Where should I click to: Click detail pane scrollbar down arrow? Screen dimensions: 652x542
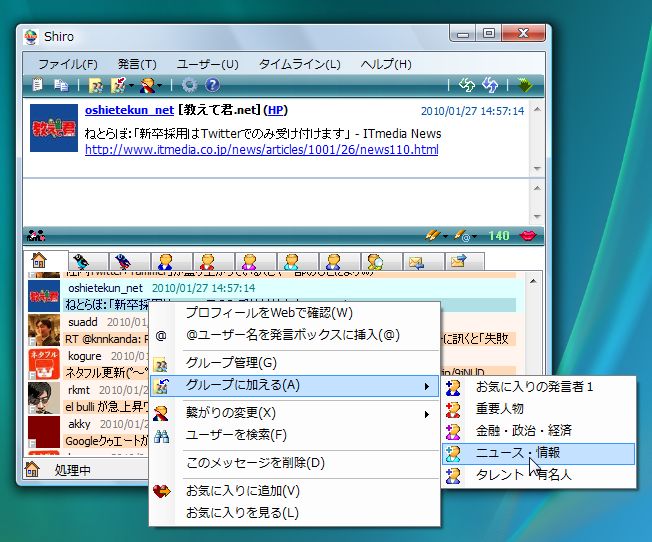tap(537, 168)
